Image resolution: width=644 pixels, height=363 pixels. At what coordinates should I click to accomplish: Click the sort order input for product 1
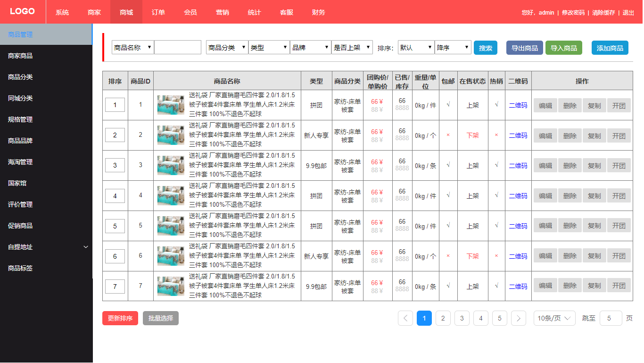coord(115,105)
